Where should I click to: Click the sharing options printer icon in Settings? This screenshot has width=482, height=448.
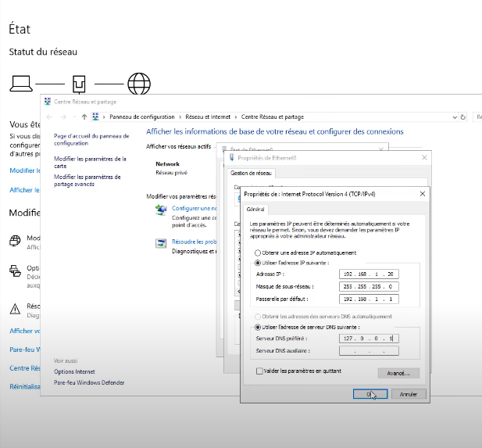point(15,271)
